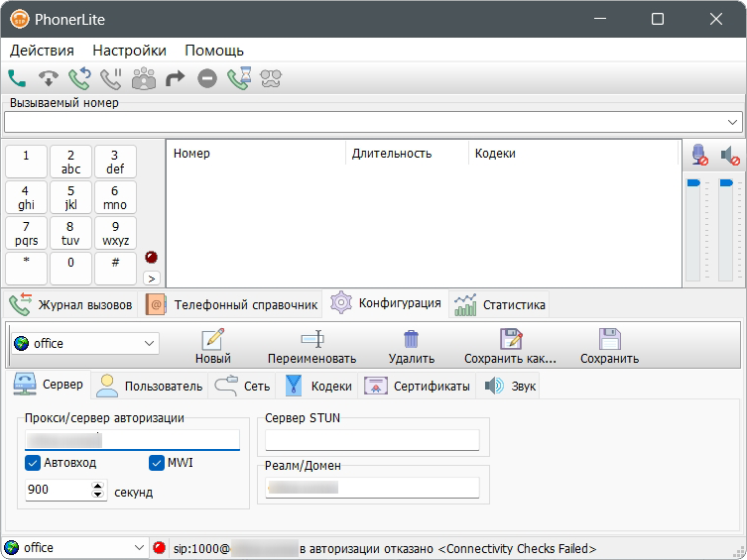Toggle the MWI checkbox
This screenshot has width=747, height=560.
(x=157, y=463)
